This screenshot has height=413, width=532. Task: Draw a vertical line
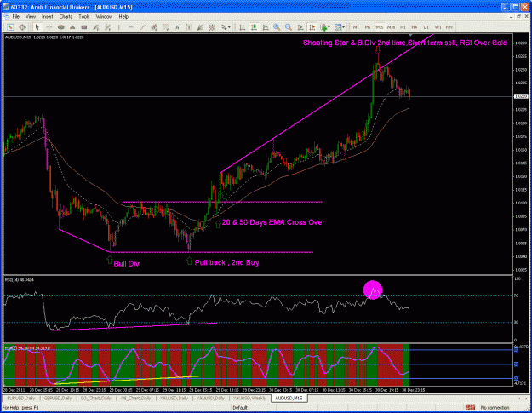119,27
